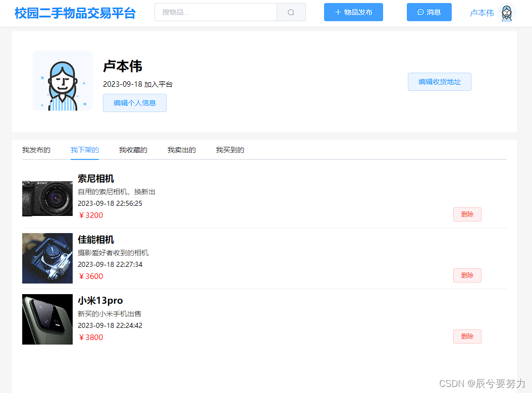
Task: Click the 编辑个人信息 button
Action: (135, 103)
